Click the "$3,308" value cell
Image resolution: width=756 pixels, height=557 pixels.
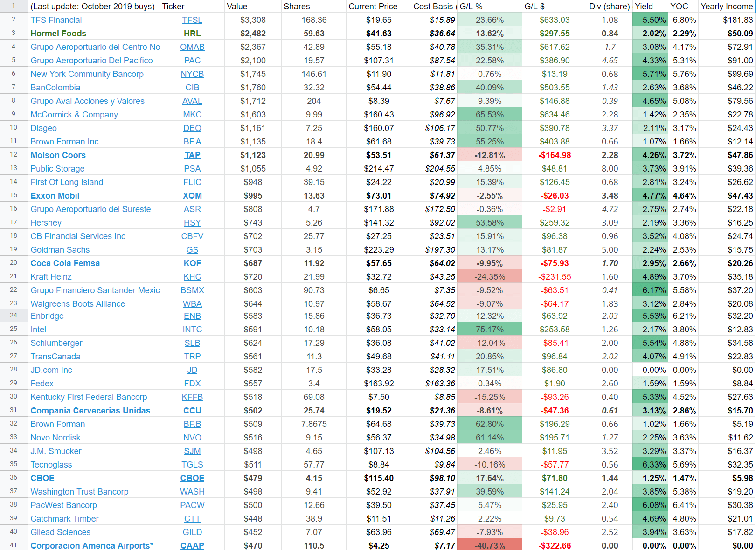click(253, 20)
